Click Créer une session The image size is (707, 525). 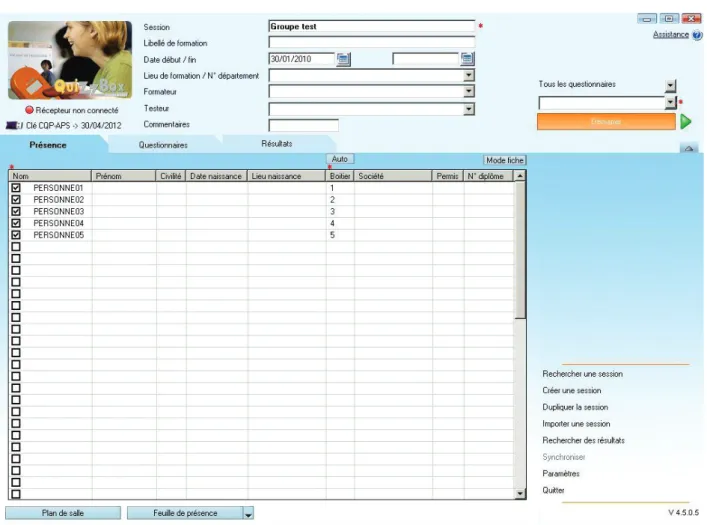[x=572, y=391]
